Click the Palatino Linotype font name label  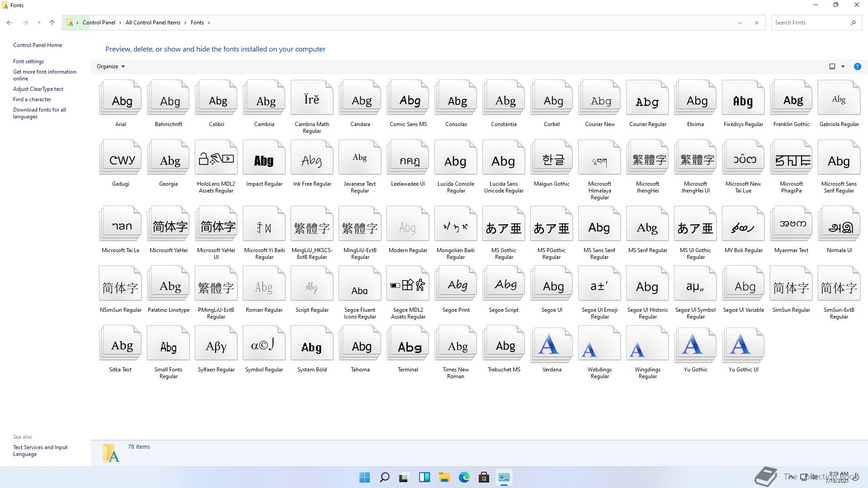click(x=168, y=310)
